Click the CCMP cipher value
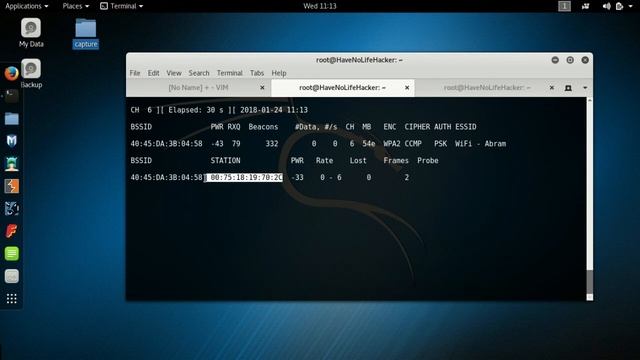The height and width of the screenshot is (360, 640). click(x=413, y=144)
